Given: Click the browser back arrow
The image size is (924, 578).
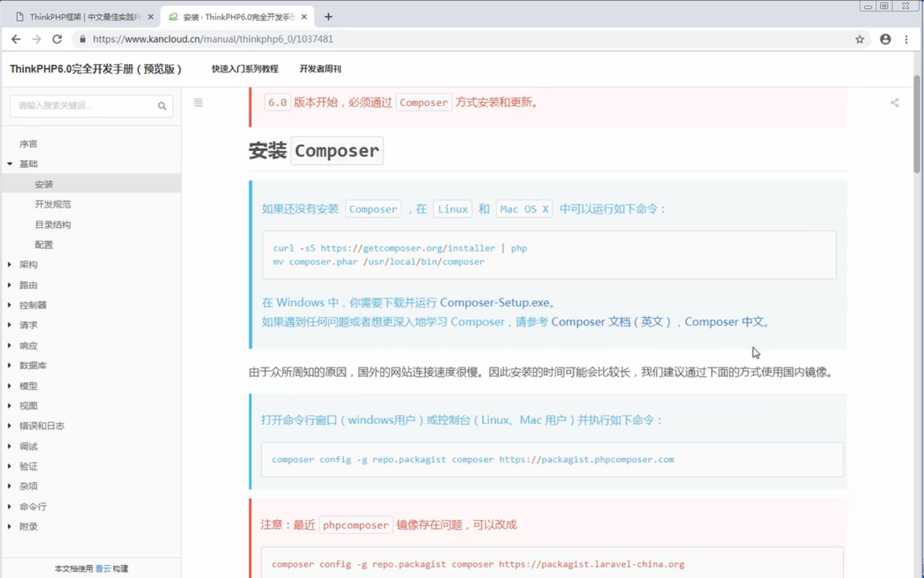Looking at the screenshot, I should (x=16, y=39).
